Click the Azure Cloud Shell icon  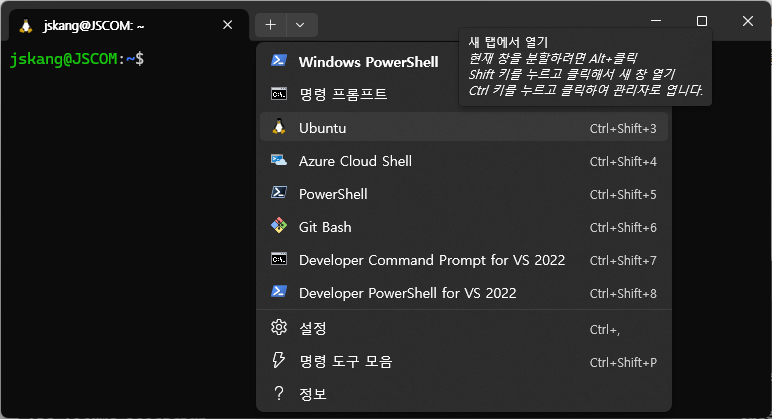click(279, 160)
